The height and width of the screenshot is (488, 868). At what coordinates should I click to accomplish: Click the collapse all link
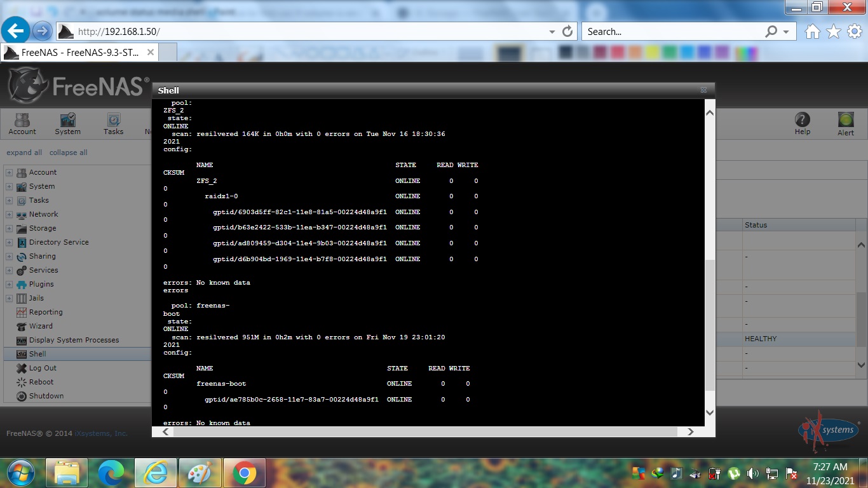[69, 152]
